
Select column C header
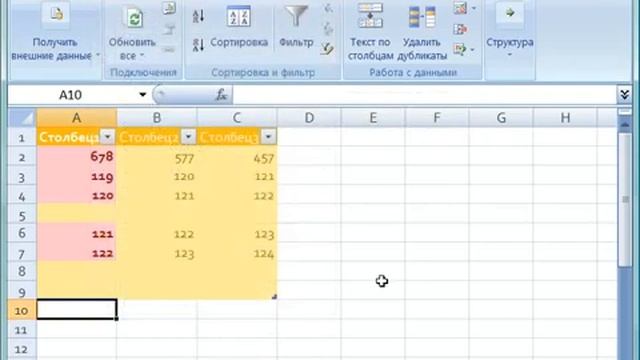[x=237, y=118]
